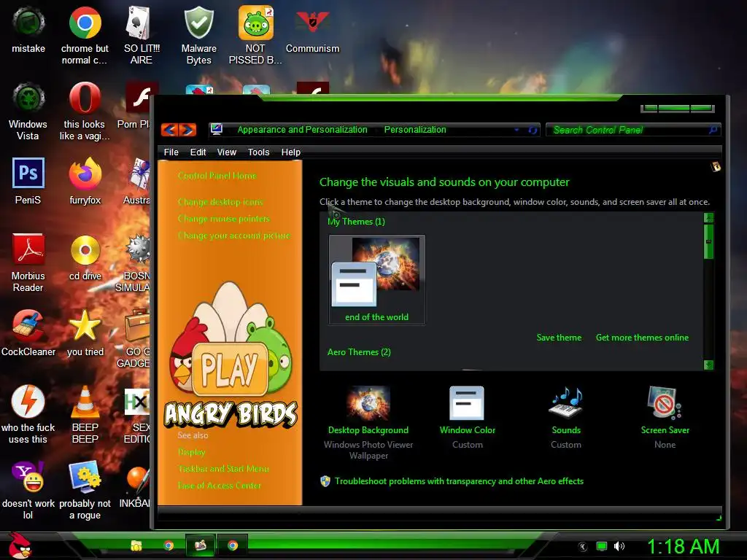Select the 'probably not a rogue' icon

coord(85,491)
